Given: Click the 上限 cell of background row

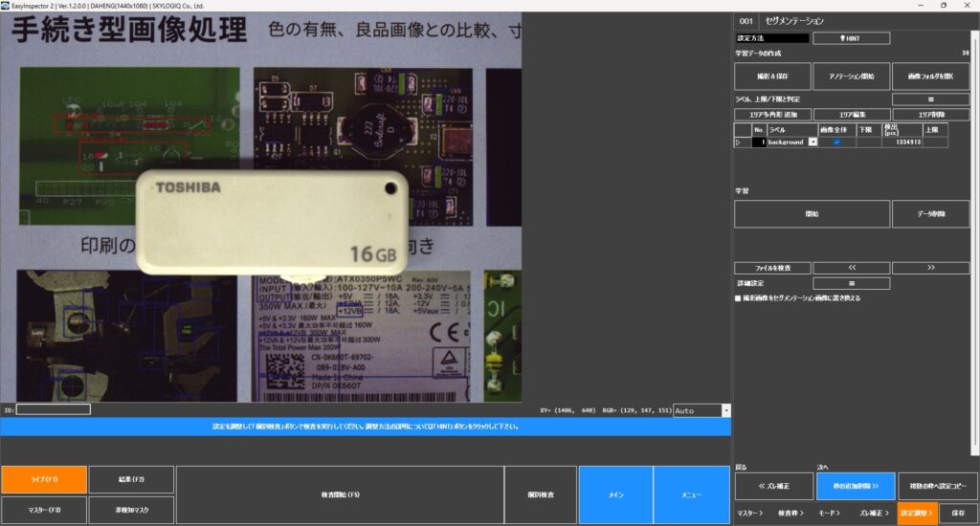Looking at the screenshot, I should 935,142.
